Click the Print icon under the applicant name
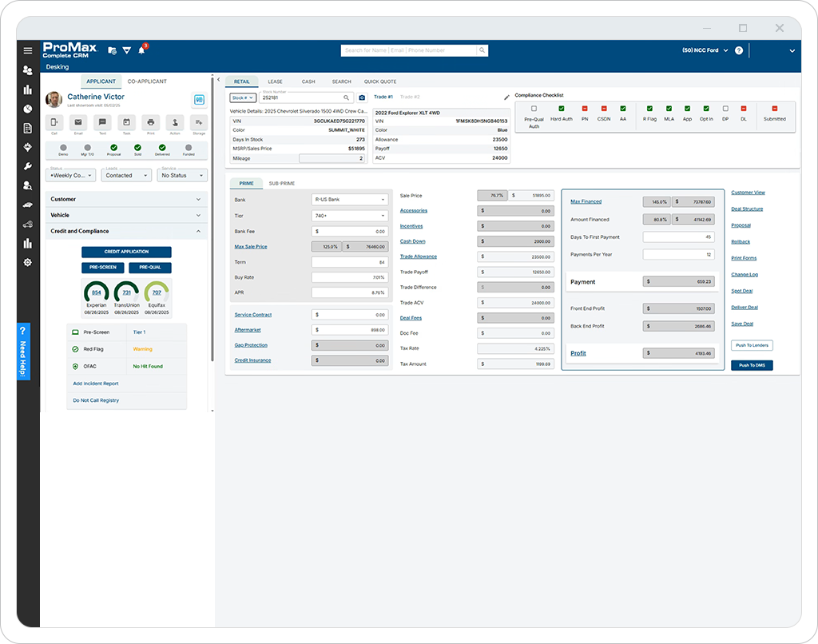Viewport: 818px width, 644px height. (x=151, y=122)
